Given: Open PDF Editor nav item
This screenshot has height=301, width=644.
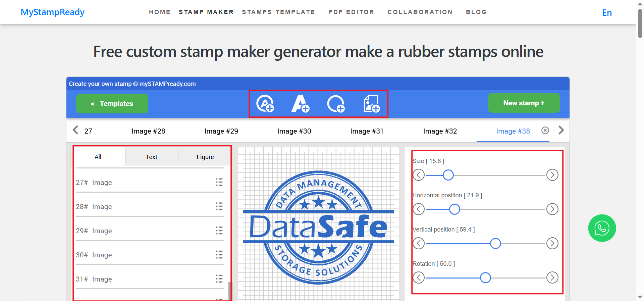Looking at the screenshot, I should (x=351, y=12).
